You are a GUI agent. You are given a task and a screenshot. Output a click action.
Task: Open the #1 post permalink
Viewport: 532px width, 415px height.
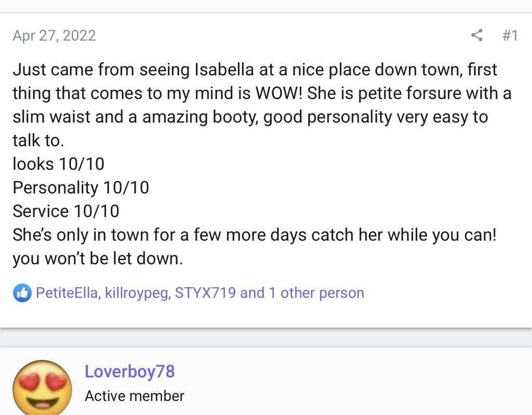(510, 35)
